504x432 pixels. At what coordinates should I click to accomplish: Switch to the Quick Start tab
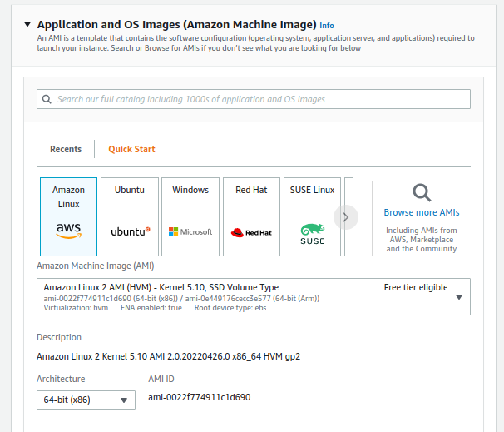(131, 149)
